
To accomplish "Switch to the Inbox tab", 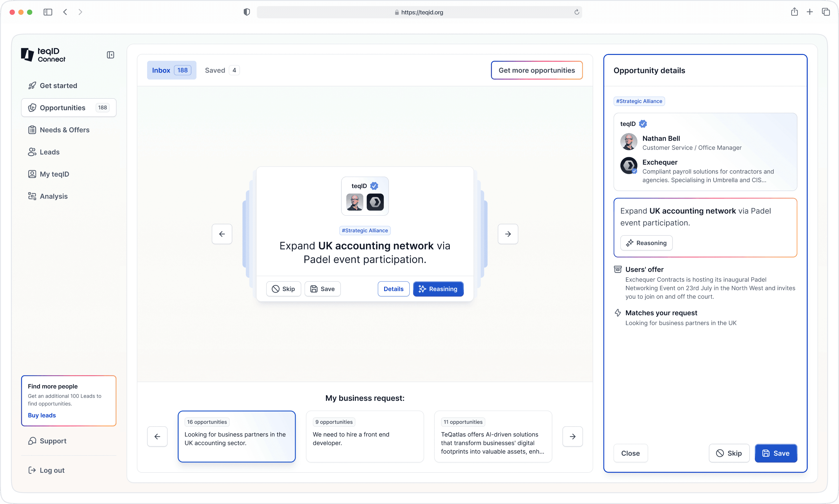I will (x=171, y=70).
